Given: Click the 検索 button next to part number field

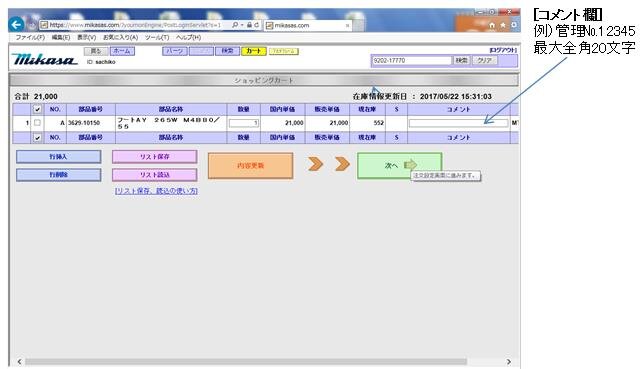Looking at the screenshot, I should [x=461, y=60].
